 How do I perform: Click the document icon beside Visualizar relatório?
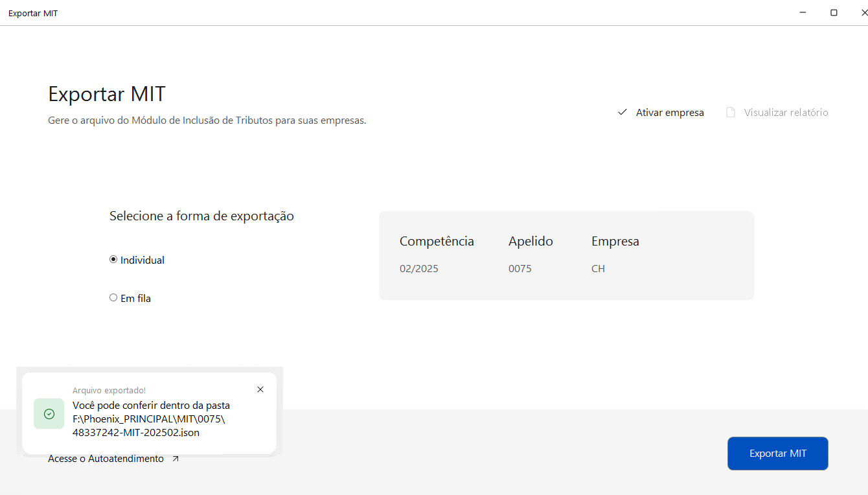(x=731, y=112)
